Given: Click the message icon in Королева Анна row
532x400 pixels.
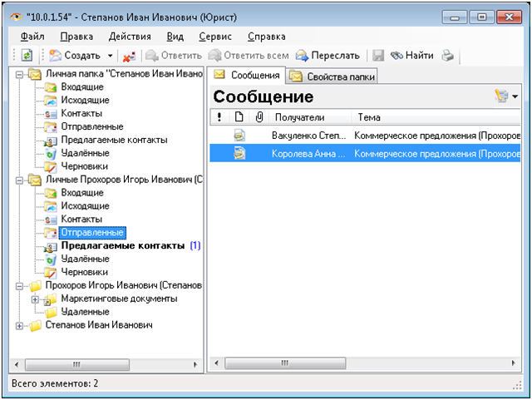Looking at the screenshot, I should tap(239, 154).
